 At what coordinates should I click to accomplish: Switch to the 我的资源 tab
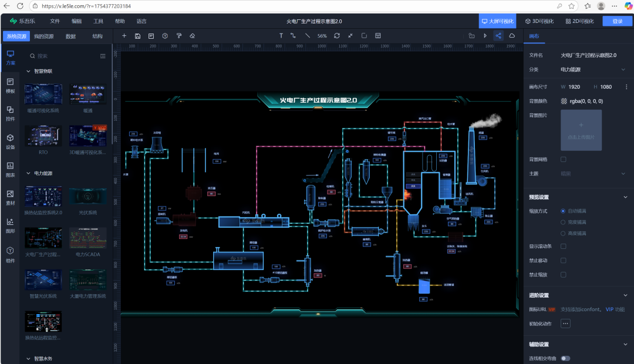point(43,36)
